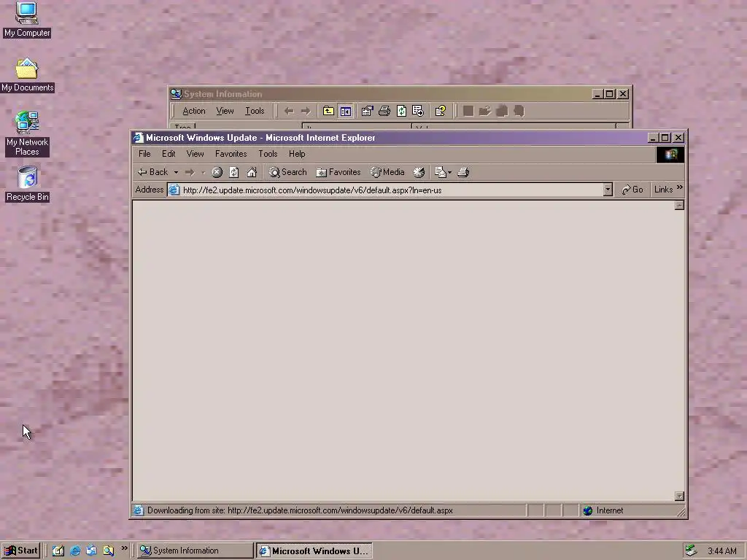This screenshot has height=560, width=747.
Task: Click the Windows logo throbber in IE
Action: pos(670,155)
